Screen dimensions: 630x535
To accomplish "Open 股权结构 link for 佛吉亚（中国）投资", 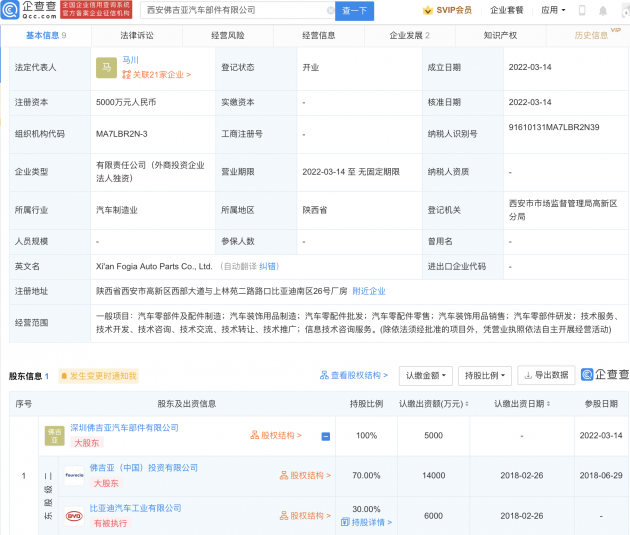I will [305, 476].
